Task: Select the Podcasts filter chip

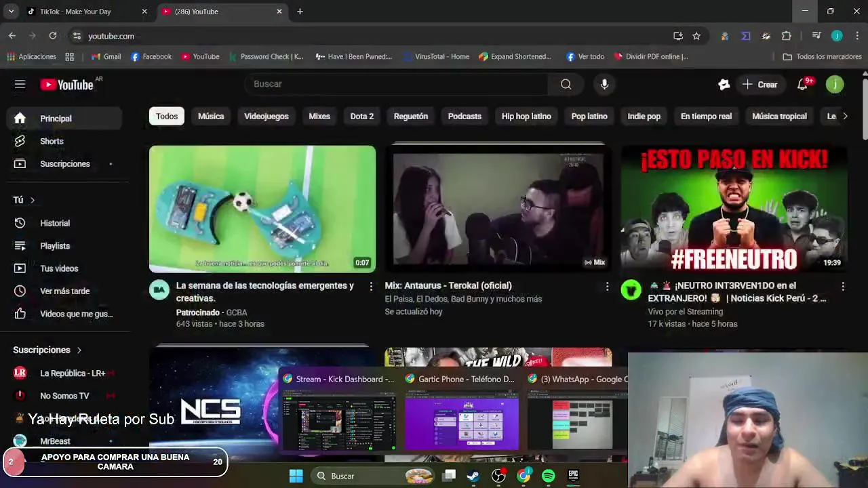Action: click(x=465, y=117)
